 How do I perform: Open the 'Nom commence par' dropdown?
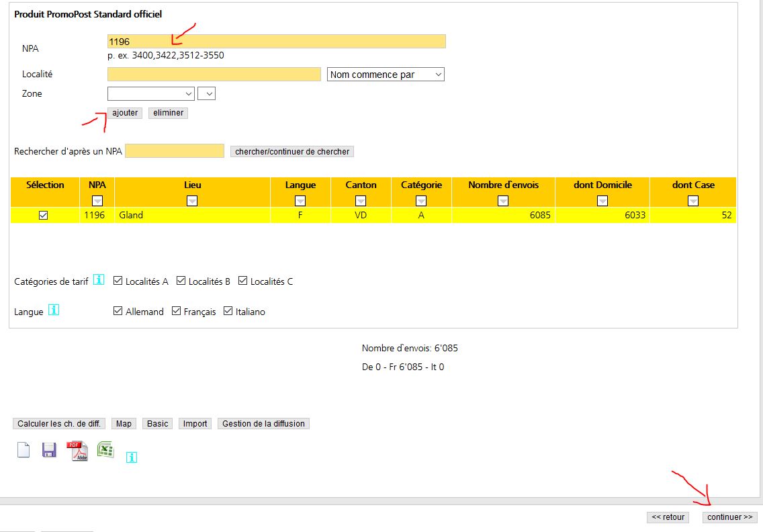(x=386, y=75)
